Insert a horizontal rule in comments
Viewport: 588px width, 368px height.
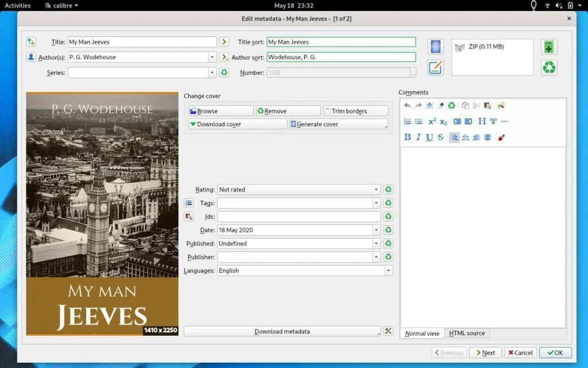point(504,121)
